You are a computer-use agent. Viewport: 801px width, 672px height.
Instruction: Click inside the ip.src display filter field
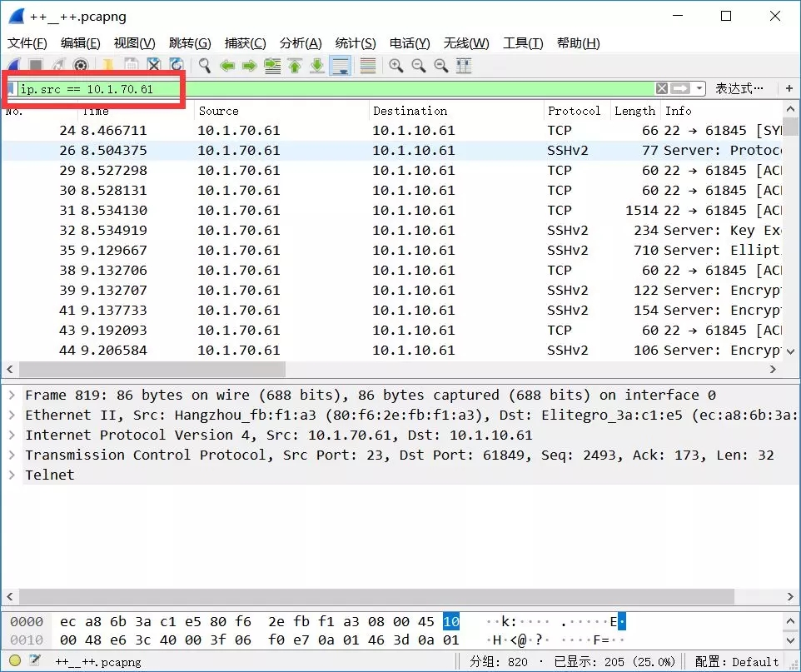(x=333, y=88)
